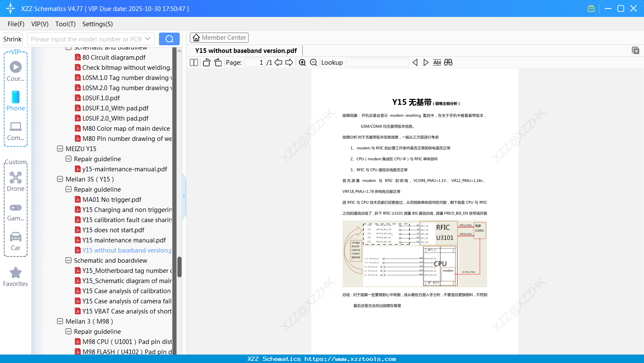Collapse the Meilan 3 ( M98 ) node

(60, 321)
